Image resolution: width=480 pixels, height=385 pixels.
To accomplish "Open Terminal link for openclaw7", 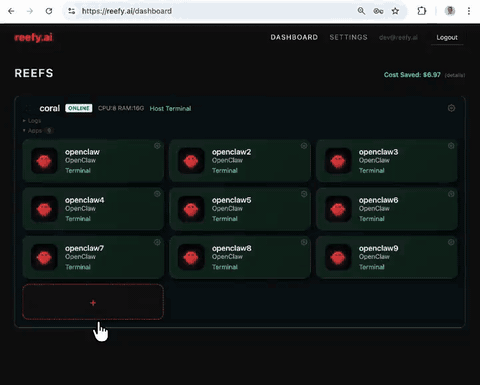I will pos(78,267).
